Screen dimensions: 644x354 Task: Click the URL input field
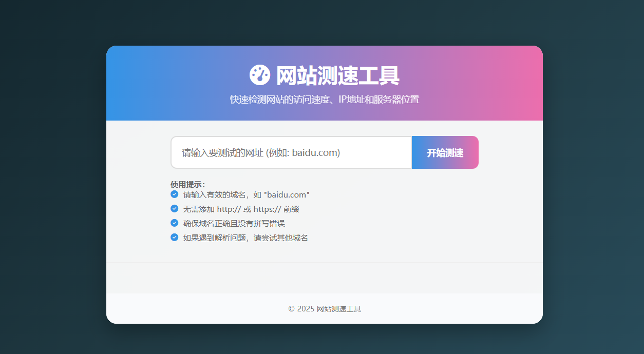[x=291, y=152]
